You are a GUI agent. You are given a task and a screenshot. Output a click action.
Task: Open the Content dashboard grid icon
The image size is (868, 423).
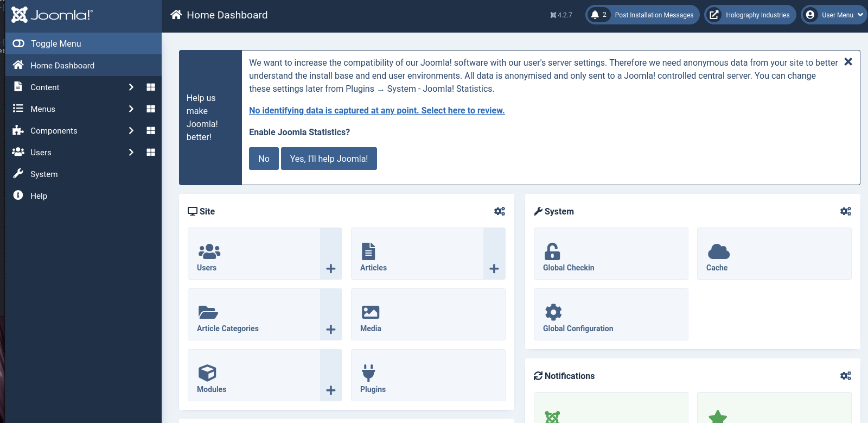click(151, 87)
